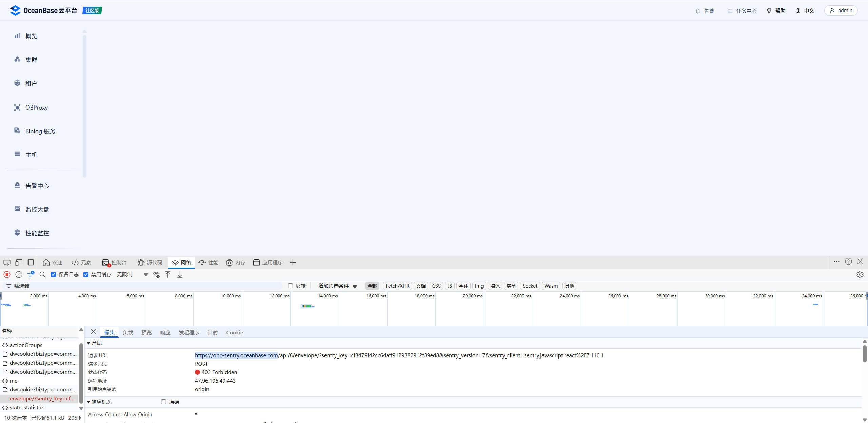Image resolution: width=868 pixels, height=423 pixels.
Task: Open 任务中心 task center
Action: [x=742, y=11]
